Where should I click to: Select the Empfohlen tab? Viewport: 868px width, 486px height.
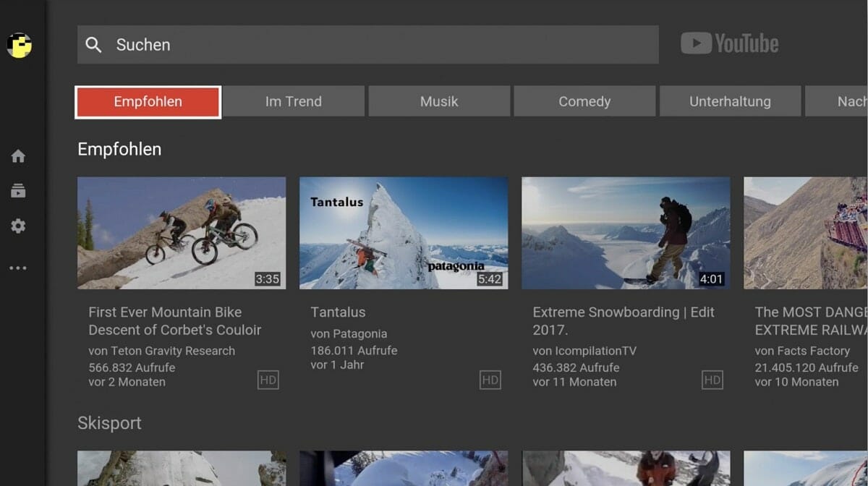click(x=148, y=102)
